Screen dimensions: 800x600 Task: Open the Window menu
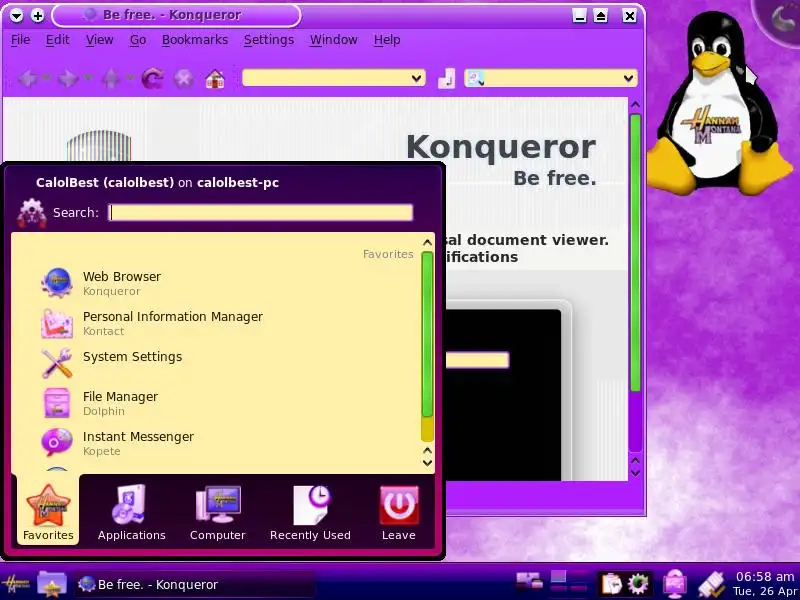tap(334, 40)
